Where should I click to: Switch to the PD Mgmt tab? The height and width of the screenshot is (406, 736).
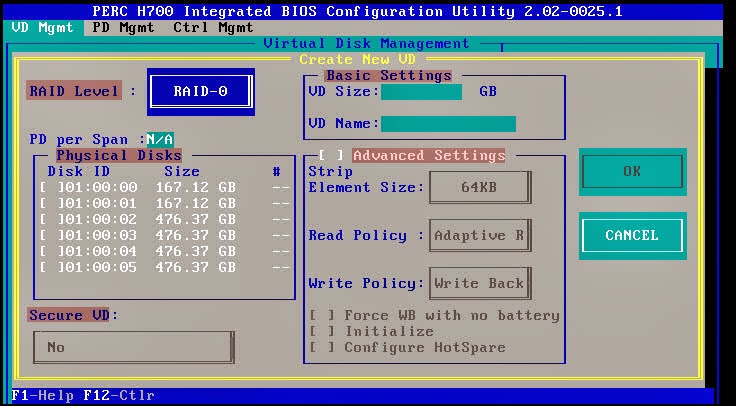tap(123, 28)
